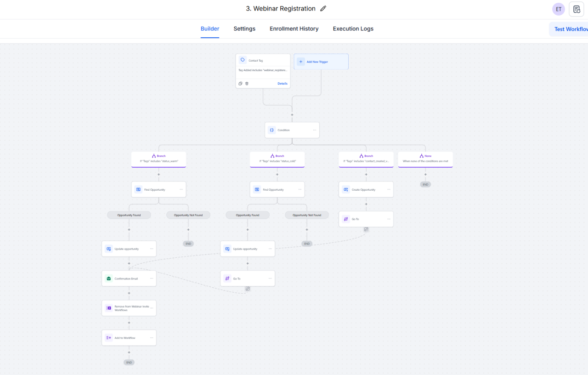Open three-dot menu on Go To below status_cold Update opportunity

pos(270,278)
